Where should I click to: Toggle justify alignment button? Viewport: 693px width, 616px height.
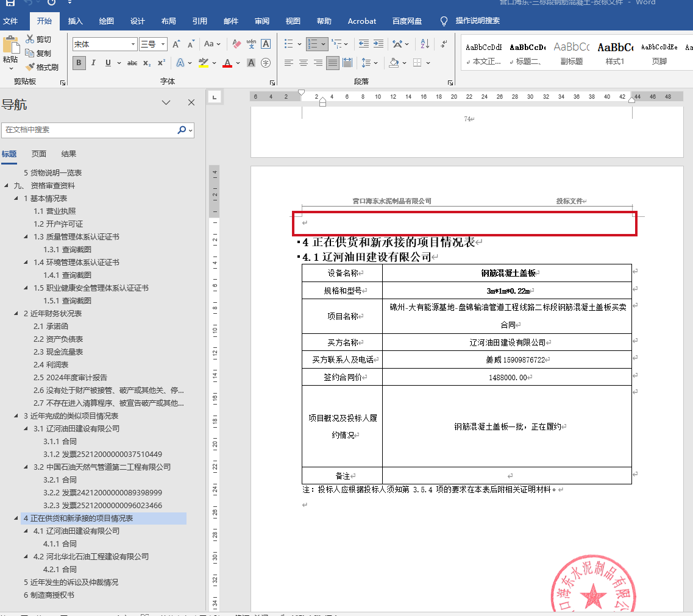coord(332,63)
